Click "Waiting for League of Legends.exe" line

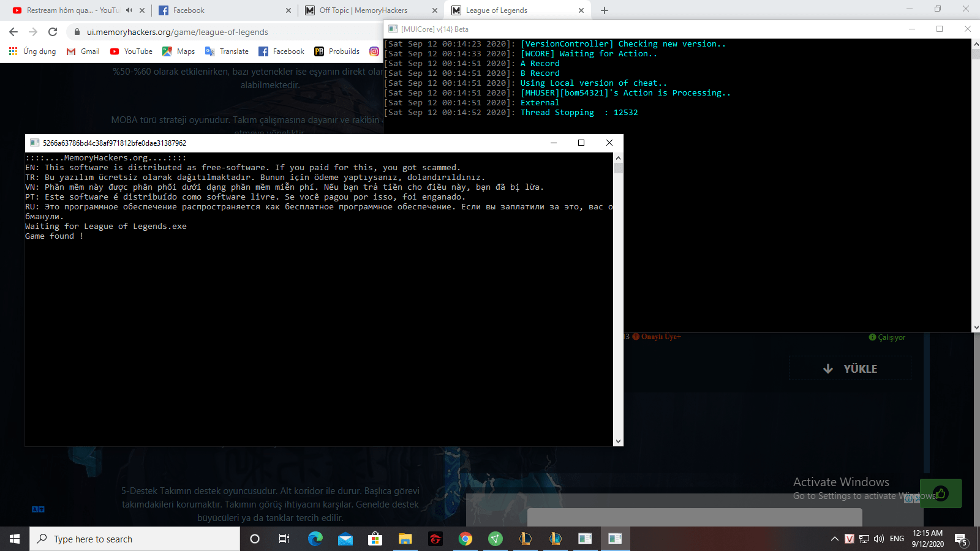[x=106, y=227]
